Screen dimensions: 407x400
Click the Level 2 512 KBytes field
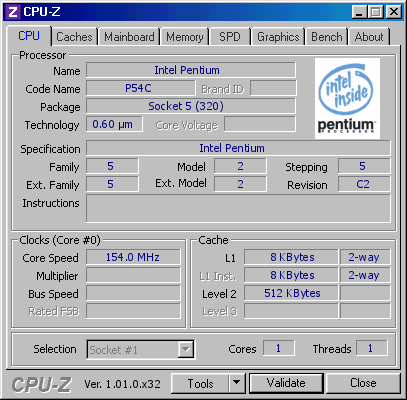(x=291, y=293)
